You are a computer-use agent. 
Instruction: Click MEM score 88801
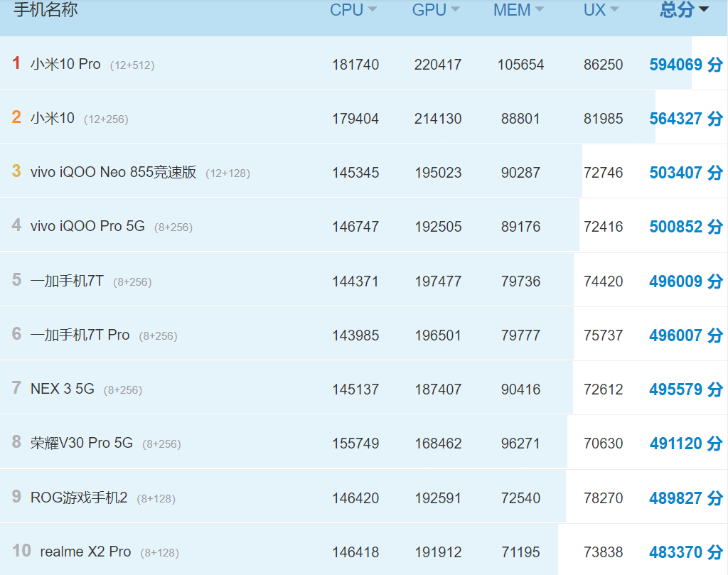(520, 119)
